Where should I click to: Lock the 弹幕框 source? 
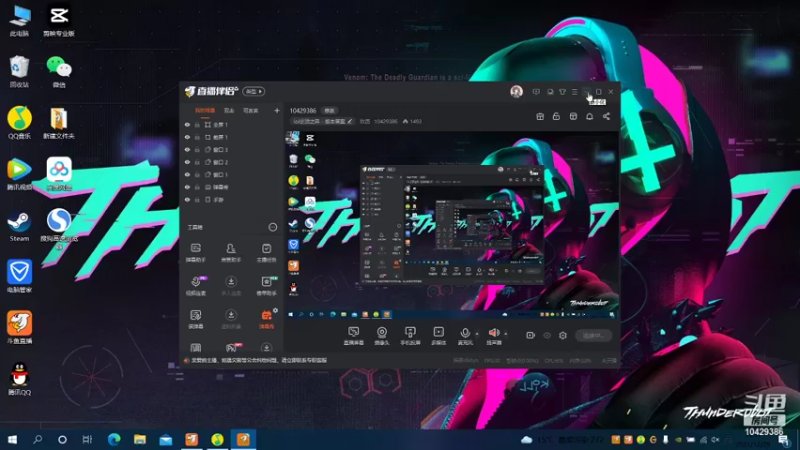tap(197, 187)
